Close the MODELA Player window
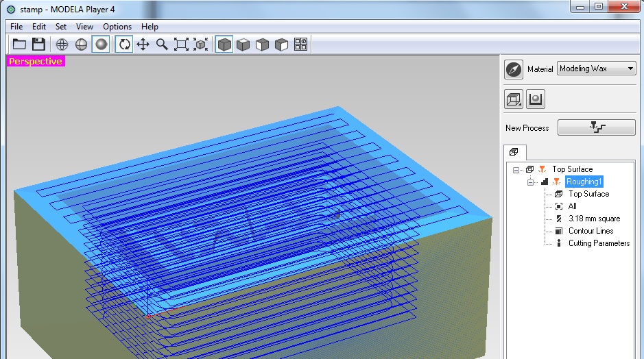The width and height of the screenshot is (644, 359). point(624,7)
